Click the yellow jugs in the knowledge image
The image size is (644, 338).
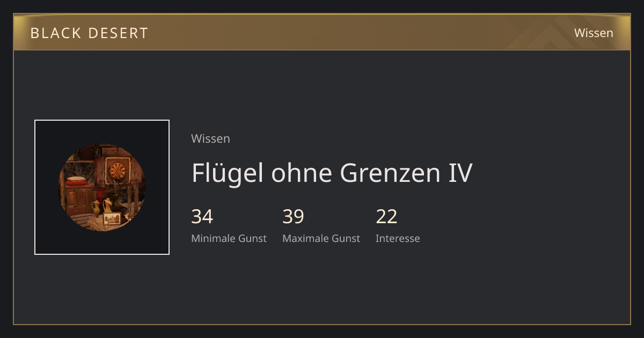[102, 206]
